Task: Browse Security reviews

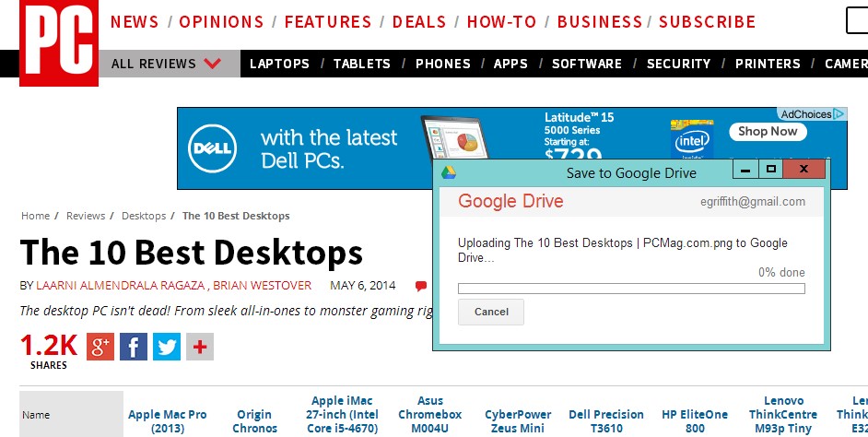Action: pyautogui.click(x=679, y=64)
